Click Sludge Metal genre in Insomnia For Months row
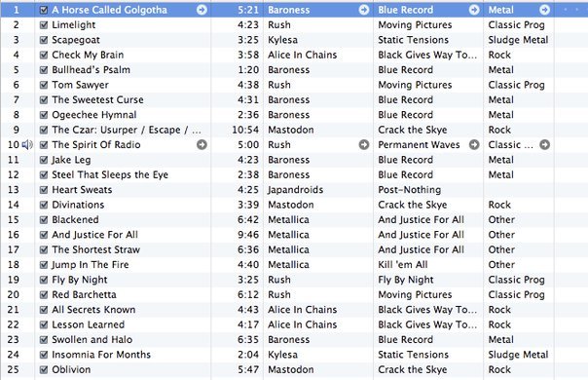 pyautogui.click(x=518, y=355)
